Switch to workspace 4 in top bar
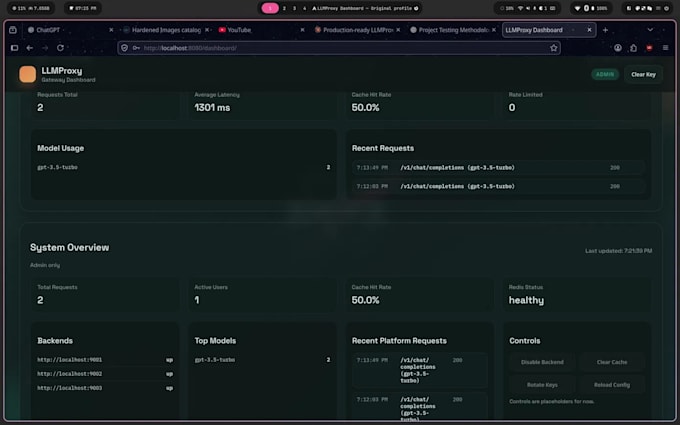Screen dimensions: 680x425 click(304, 8)
